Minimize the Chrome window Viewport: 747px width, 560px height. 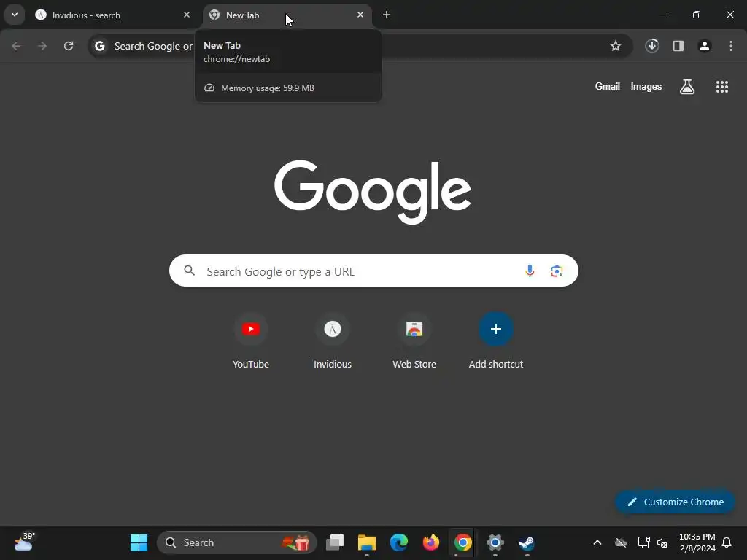(662, 15)
